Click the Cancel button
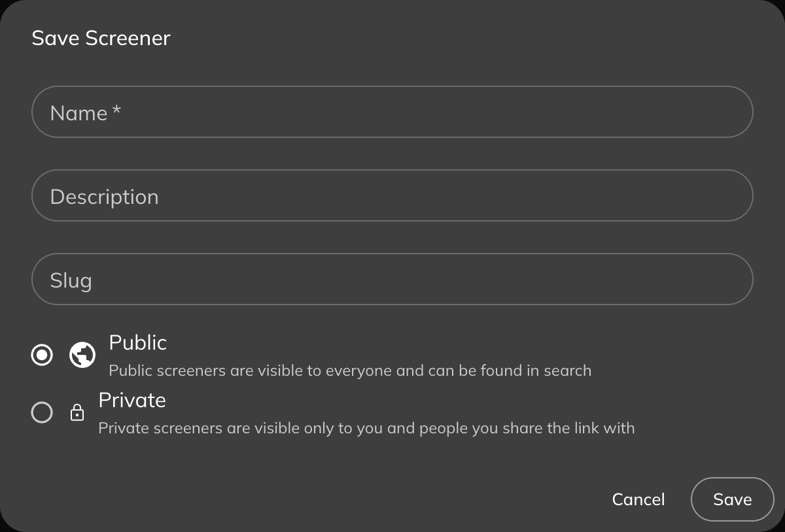The height and width of the screenshot is (532, 785). click(638, 499)
